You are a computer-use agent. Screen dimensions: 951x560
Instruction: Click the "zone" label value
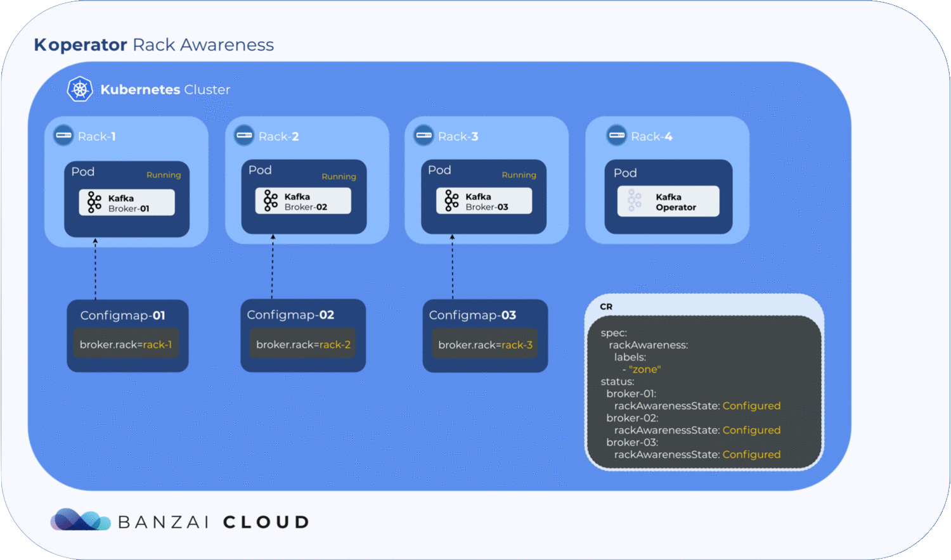click(644, 369)
